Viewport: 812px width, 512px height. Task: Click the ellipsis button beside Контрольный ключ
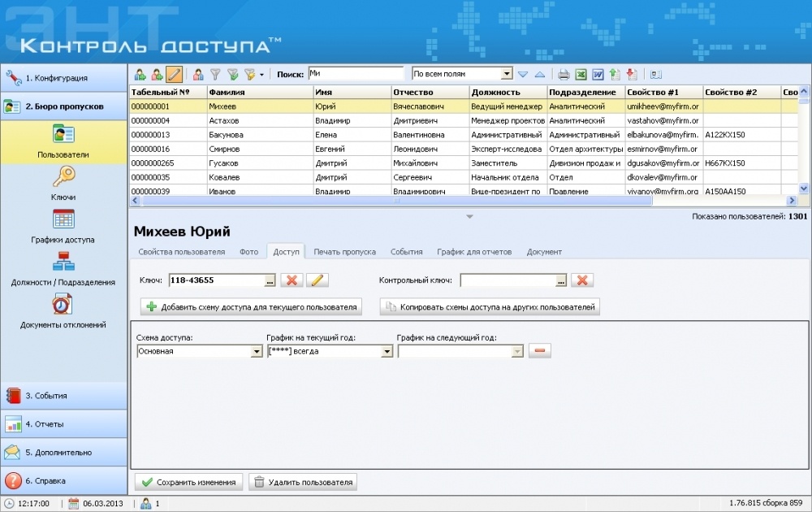561,280
